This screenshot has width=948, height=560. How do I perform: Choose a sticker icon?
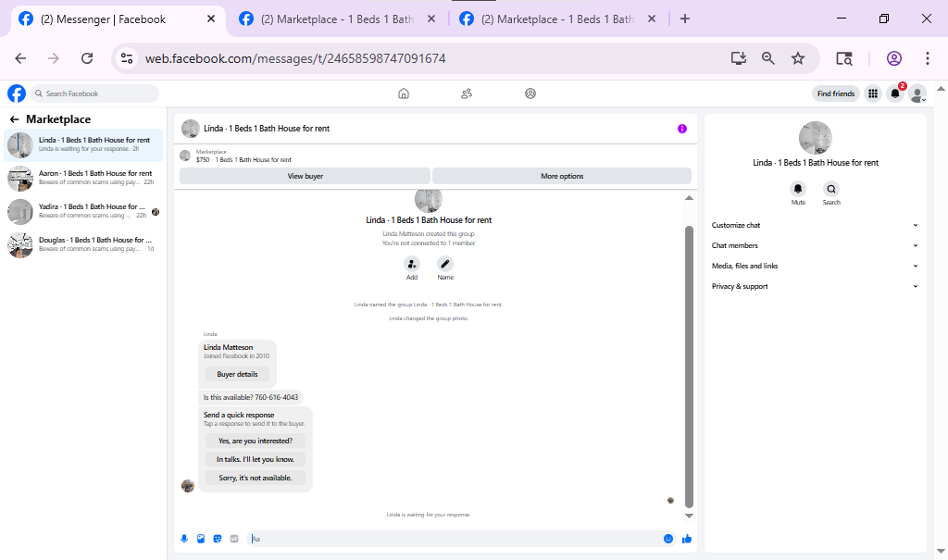pos(218,539)
